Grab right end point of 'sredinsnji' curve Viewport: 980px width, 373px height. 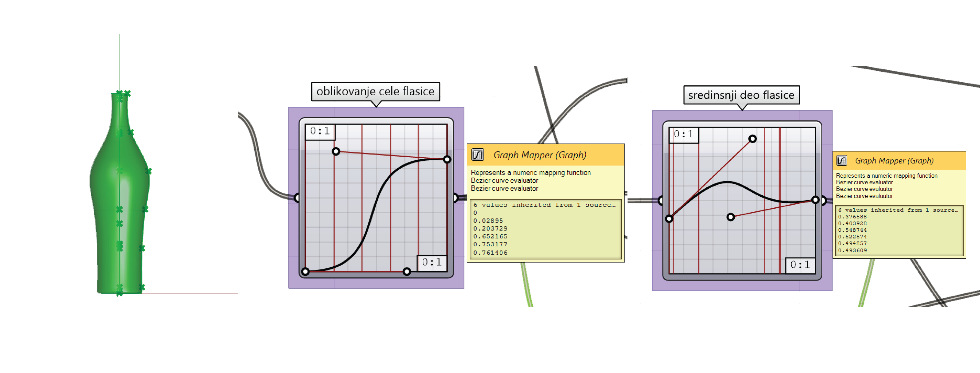click(x=815, y=200)
